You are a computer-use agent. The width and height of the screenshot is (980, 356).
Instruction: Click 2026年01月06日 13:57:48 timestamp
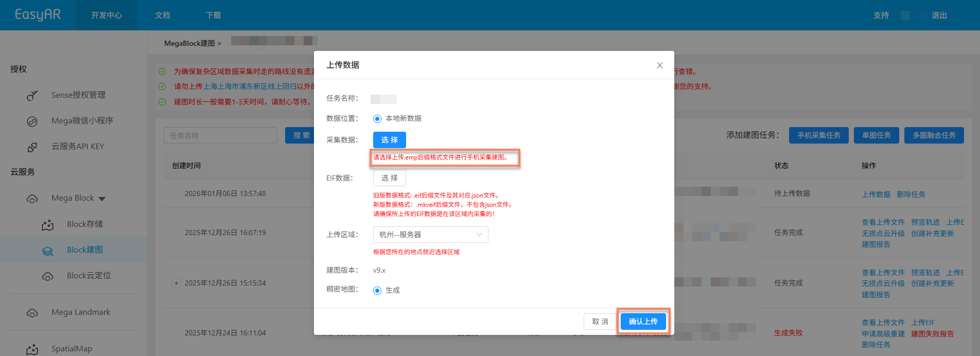pyautogui.click(x=225, y=193)
